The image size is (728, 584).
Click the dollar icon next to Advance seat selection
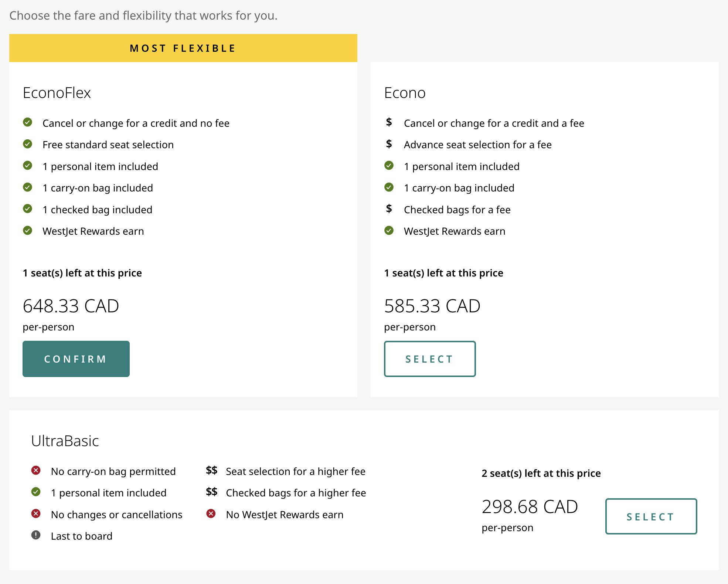point(389,144)
